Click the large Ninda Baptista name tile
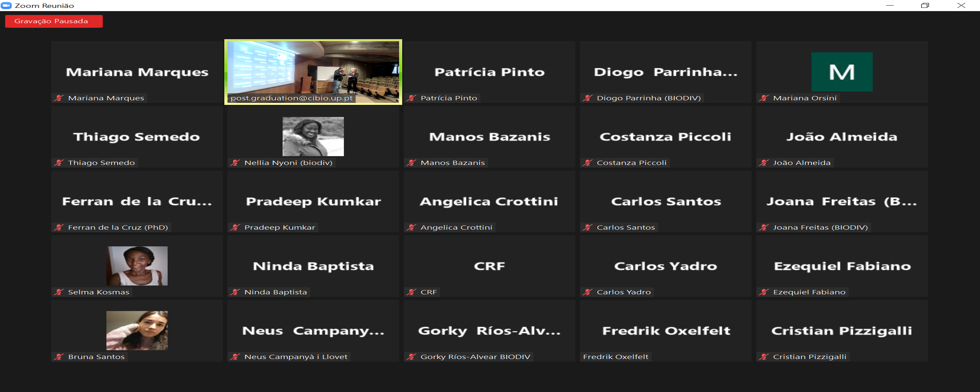The height and width of the screenshot is (392, 980). tap(313, 266)
